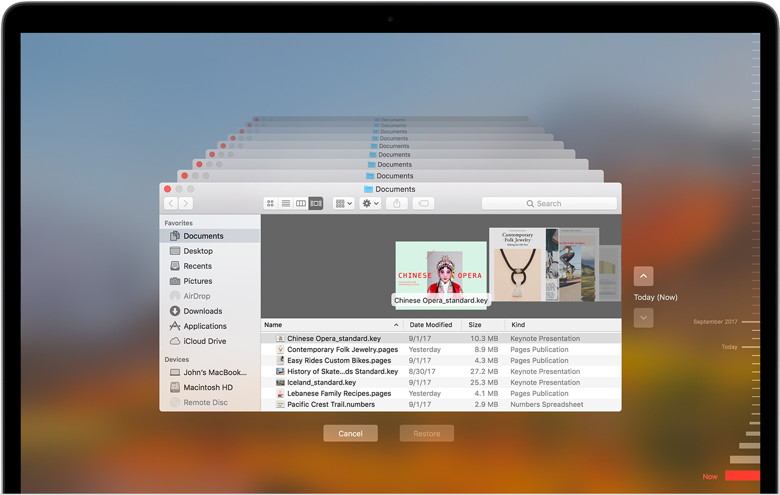Go to newer backup with down arrow
Image resolution: width=780 pixels, height=495 pixels.
643,317
